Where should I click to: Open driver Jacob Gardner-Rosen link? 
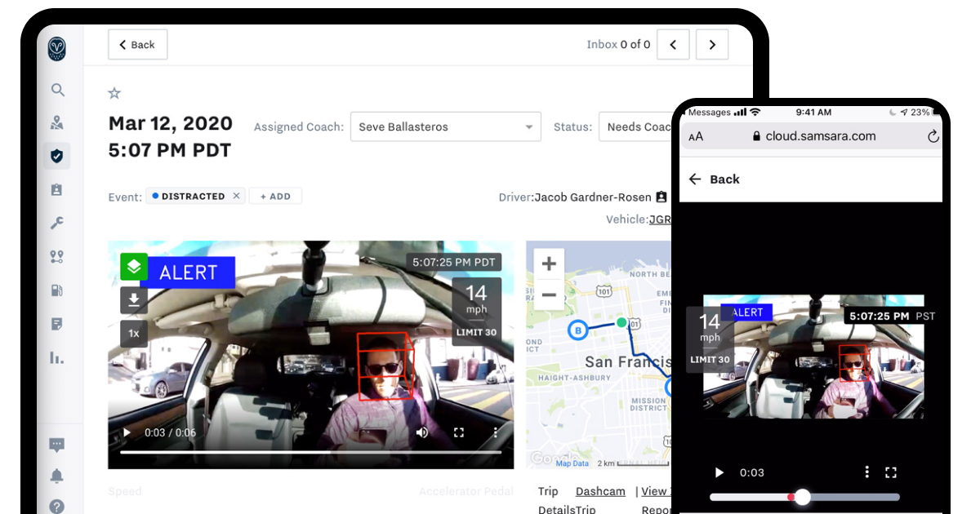pyautogui.click(x=593, y=197)
